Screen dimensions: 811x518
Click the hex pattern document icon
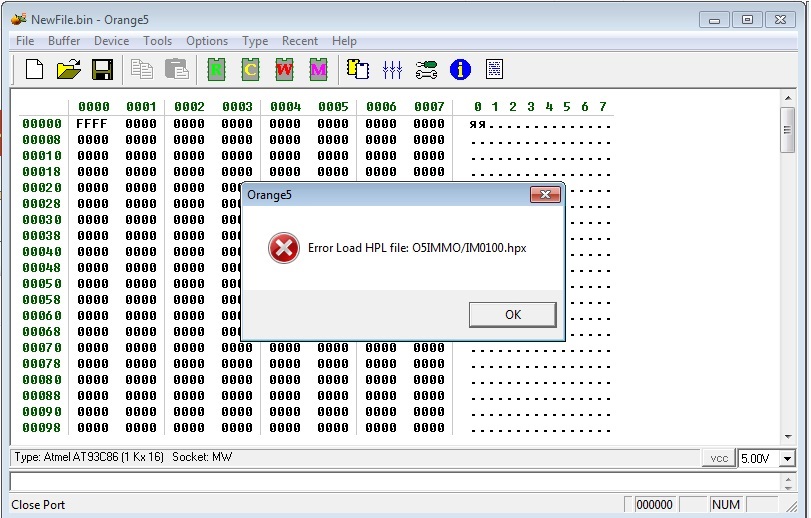click(494, 69)
